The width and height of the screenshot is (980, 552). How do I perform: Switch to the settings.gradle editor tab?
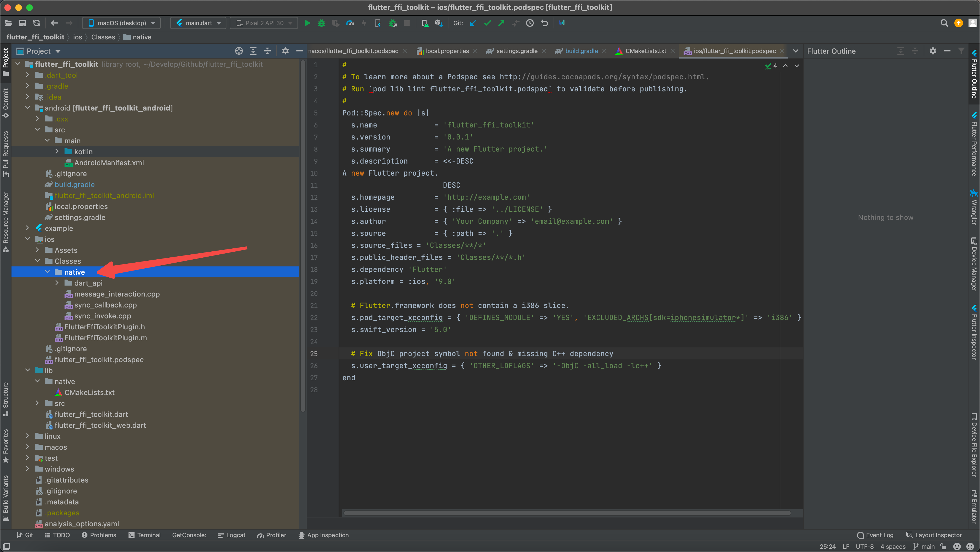pyautogui.click(x=516, y=51)
